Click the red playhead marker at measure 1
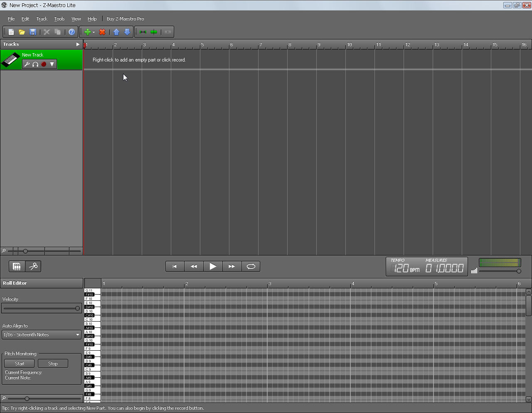The width and height of the screenshot is (532, 413). point(85,45)
